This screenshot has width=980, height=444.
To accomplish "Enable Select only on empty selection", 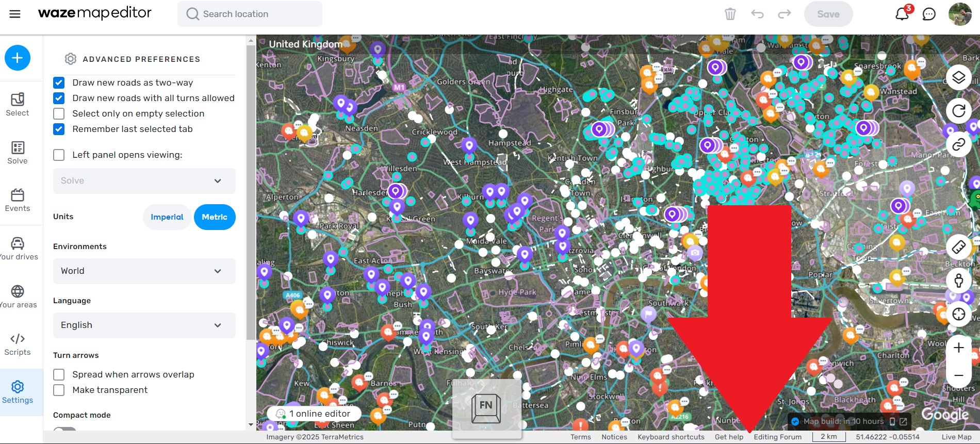I will [59, 113].
